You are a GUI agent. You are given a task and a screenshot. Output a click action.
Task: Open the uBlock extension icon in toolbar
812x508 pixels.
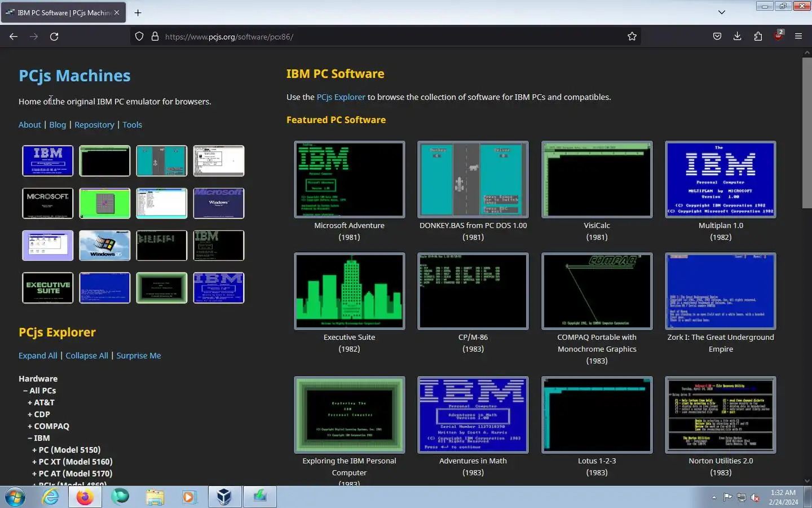(x=778, y=36)
